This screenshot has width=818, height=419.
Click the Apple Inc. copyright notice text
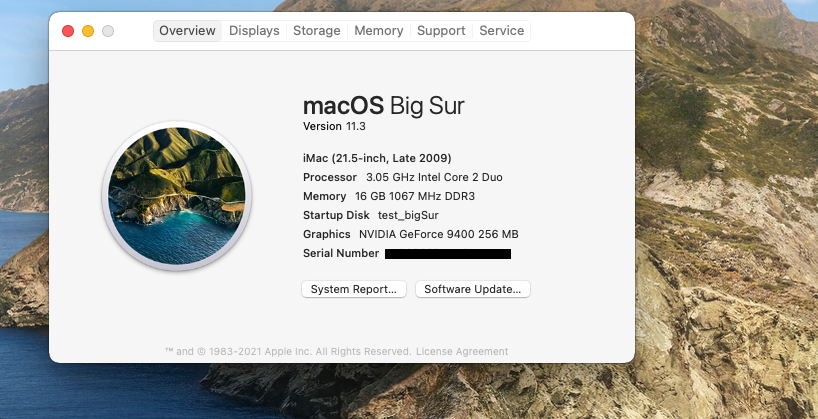(x=288, y=352)
